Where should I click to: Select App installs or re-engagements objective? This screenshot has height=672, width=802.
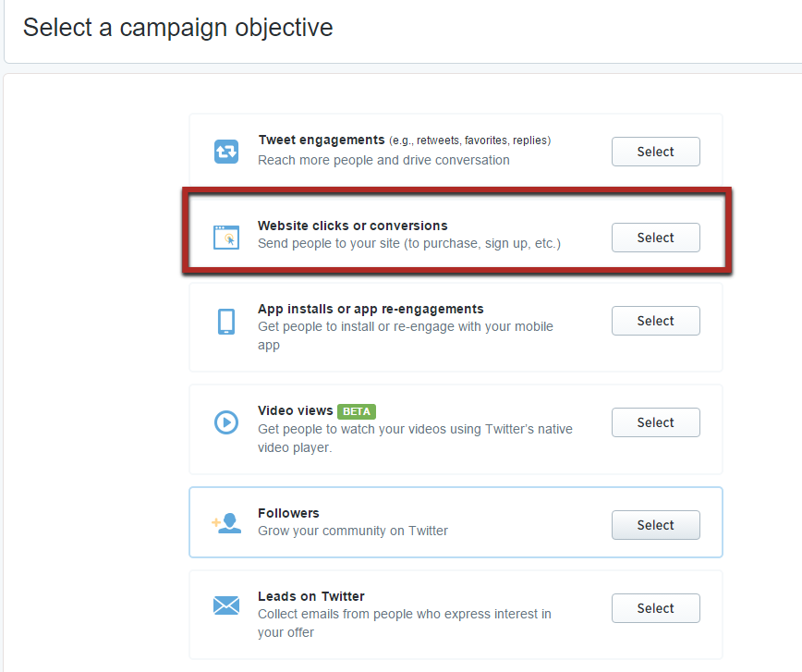click(656, 321)
